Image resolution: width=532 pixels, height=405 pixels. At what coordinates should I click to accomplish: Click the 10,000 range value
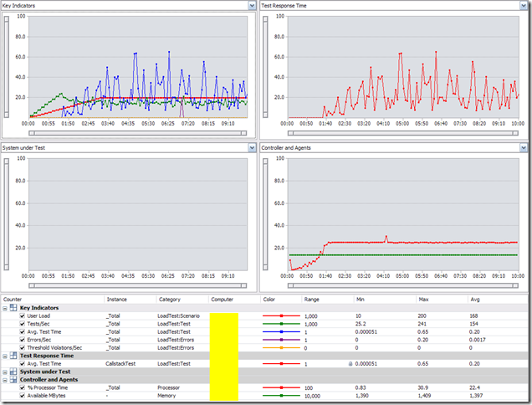312,396
